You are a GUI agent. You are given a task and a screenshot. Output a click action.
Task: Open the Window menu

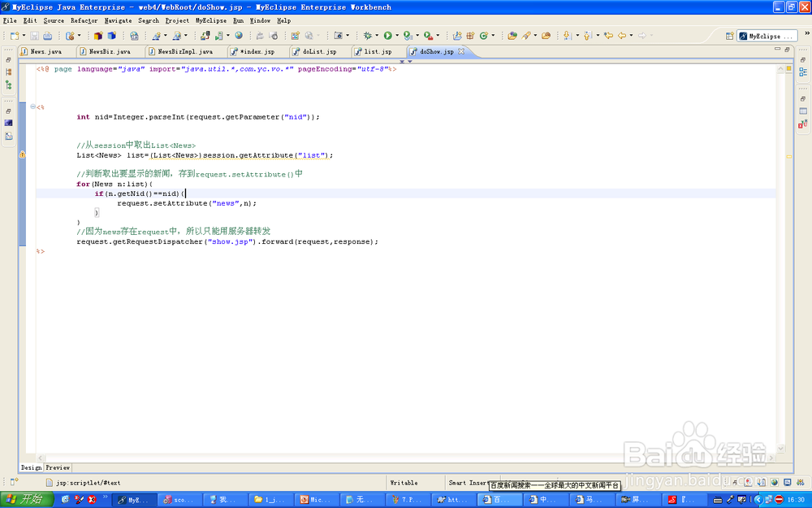click(260, 21)
